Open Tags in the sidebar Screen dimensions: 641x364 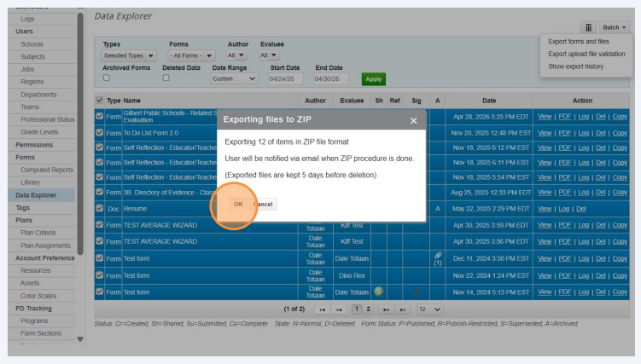pos(22,208)
